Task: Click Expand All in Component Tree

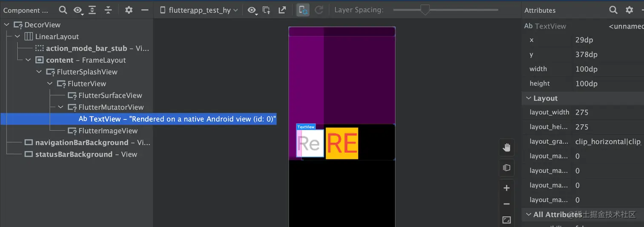Action: [93, 10]
